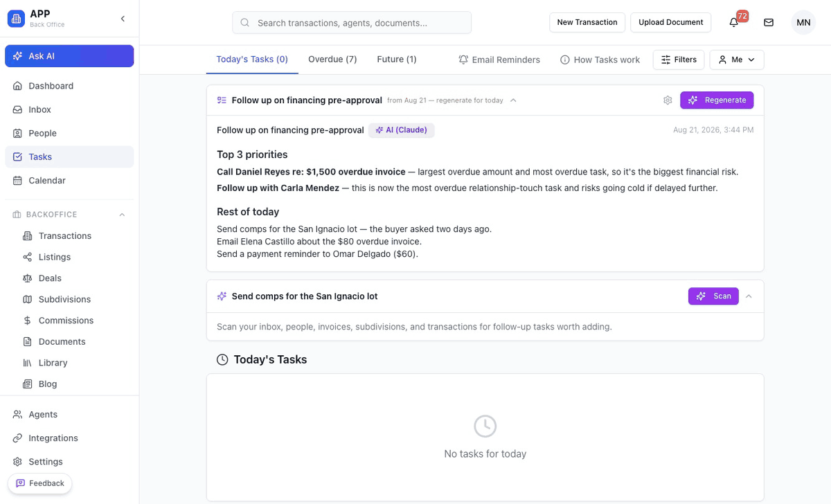The width and height of the screenshot is (831, 504).
Task: Click 'from Aug 21 — regenerate for today' text
Action: 445,100
